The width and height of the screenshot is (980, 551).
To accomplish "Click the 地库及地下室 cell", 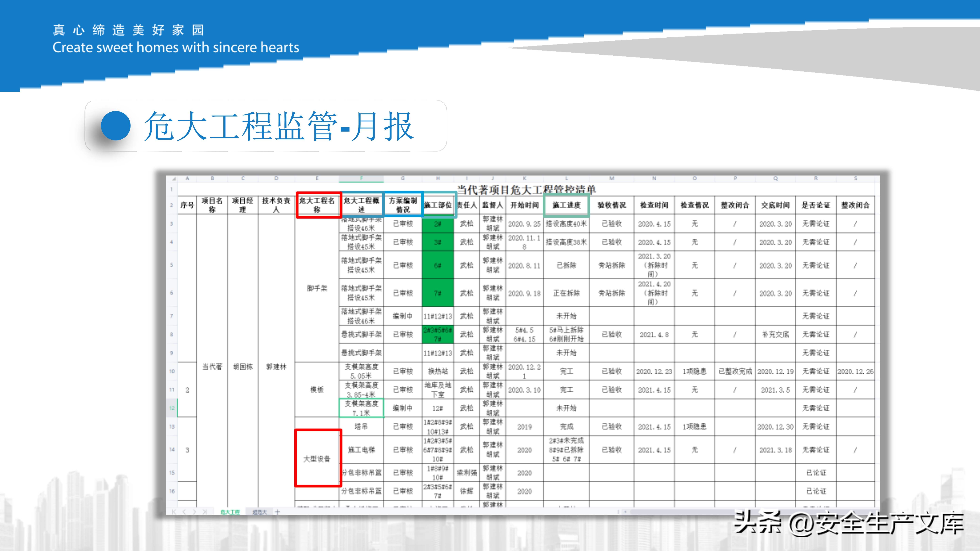I will click(438, 390).
